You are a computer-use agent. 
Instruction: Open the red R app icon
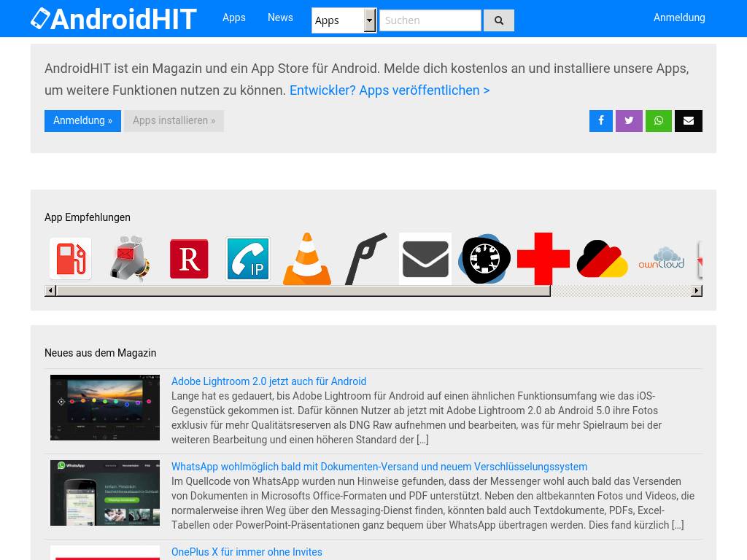[189, 259]
